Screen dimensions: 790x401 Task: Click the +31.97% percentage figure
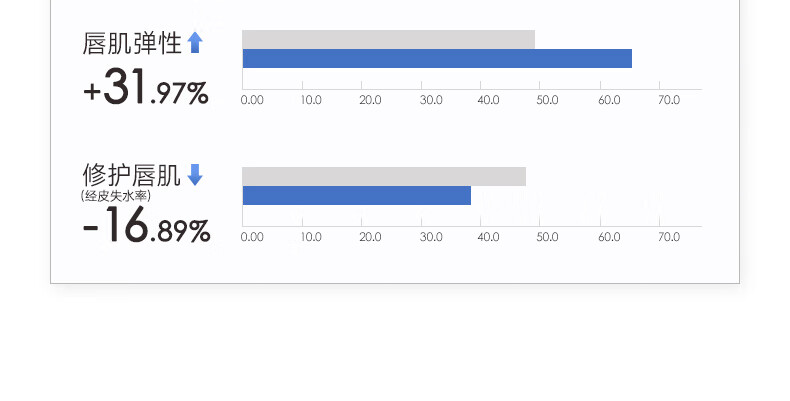tap(146, 87)
